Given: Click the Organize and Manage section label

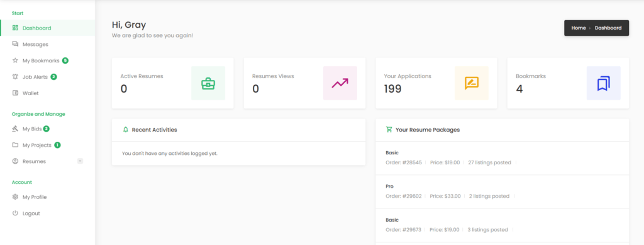Looking at the screenshot, I should pos(38,114).
